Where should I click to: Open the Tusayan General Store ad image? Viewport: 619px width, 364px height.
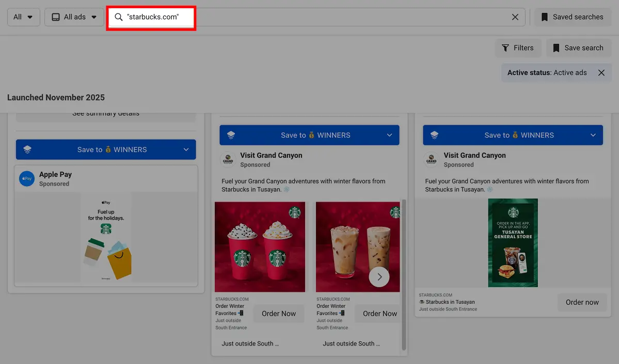pyautogui.click(x=513, y=242)
